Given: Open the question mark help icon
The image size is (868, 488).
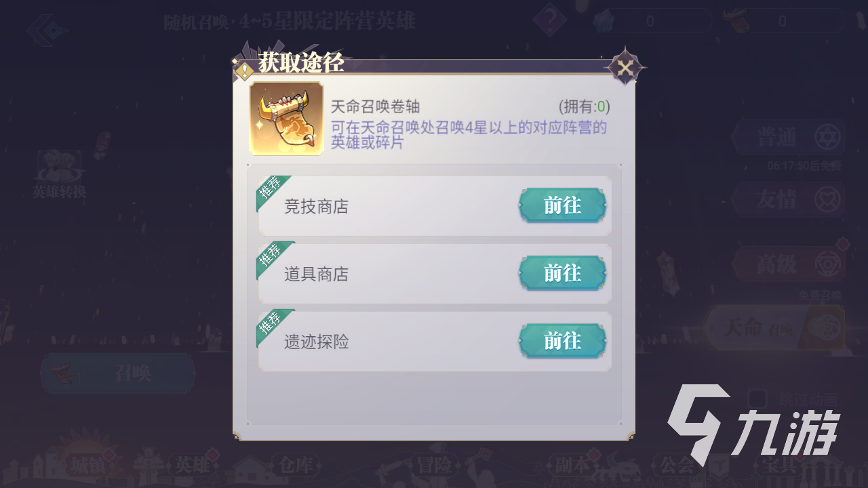Looking at the screenshot, I should (x=549, y=20).
